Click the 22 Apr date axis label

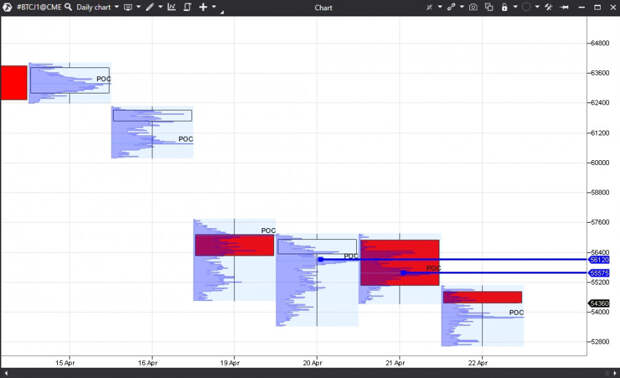click(478, 363)
